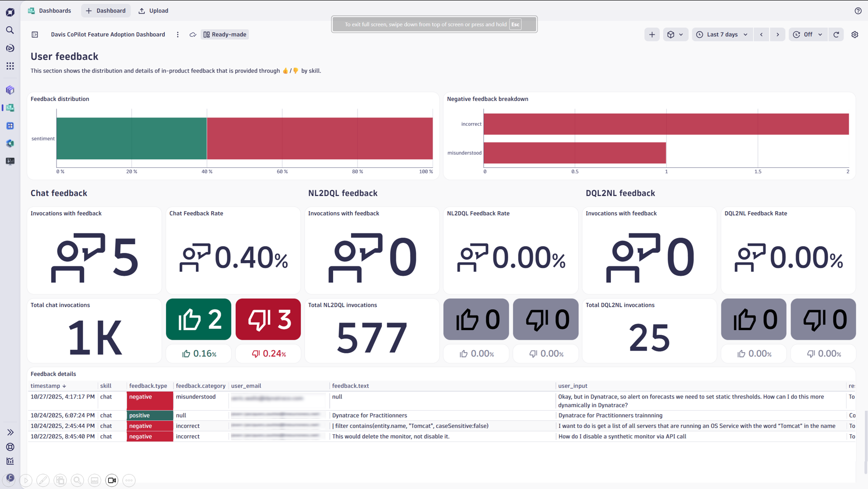The width and height of the screenshot is (868, 489).
Task: Click the Ready-made label next to title
Action: point(224,34)
